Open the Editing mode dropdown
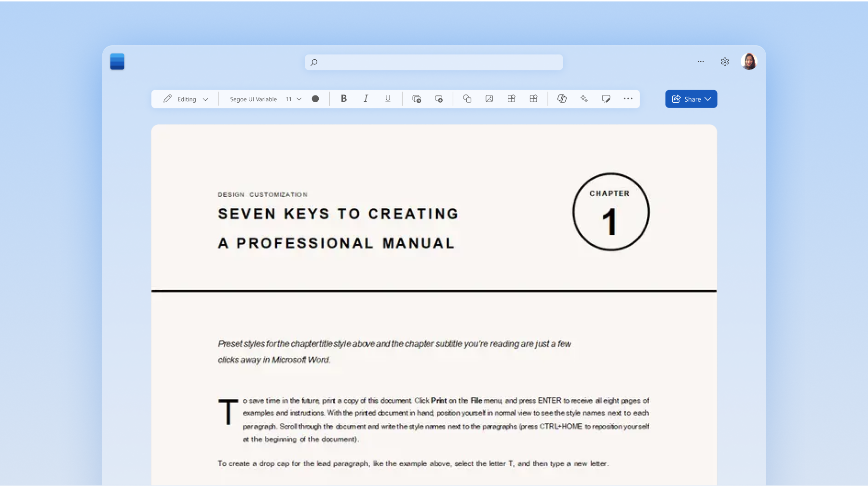The height and width of the screenshot is (486, 868). [x=186, y=99]
